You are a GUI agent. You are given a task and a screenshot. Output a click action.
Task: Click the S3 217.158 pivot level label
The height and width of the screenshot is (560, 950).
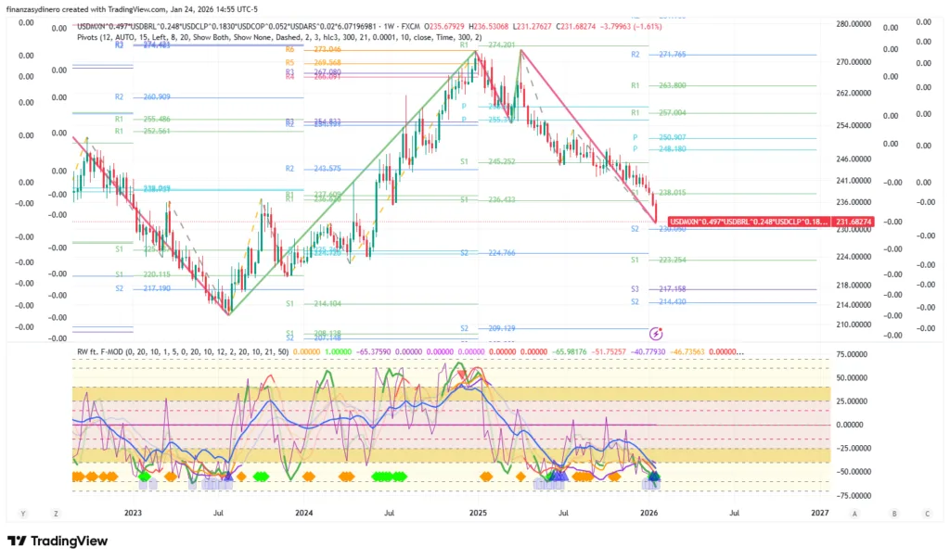664,289
